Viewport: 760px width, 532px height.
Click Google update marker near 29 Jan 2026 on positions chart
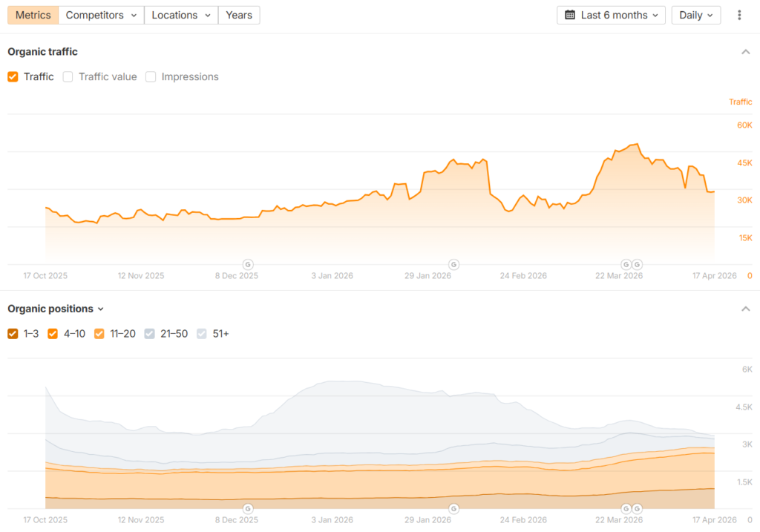[453, 508]
